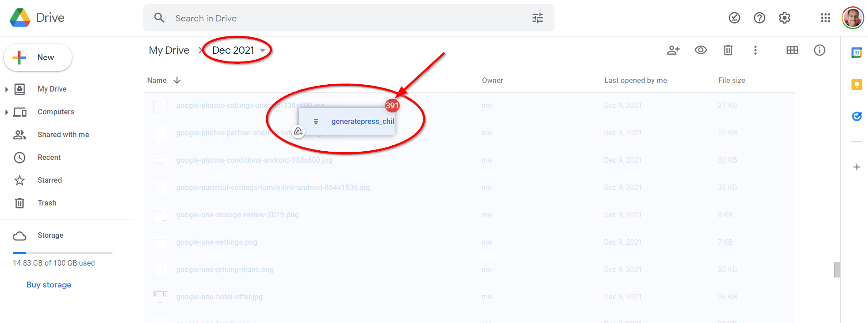
Task: Open the Google apps grid
Action: click(826, 18)
